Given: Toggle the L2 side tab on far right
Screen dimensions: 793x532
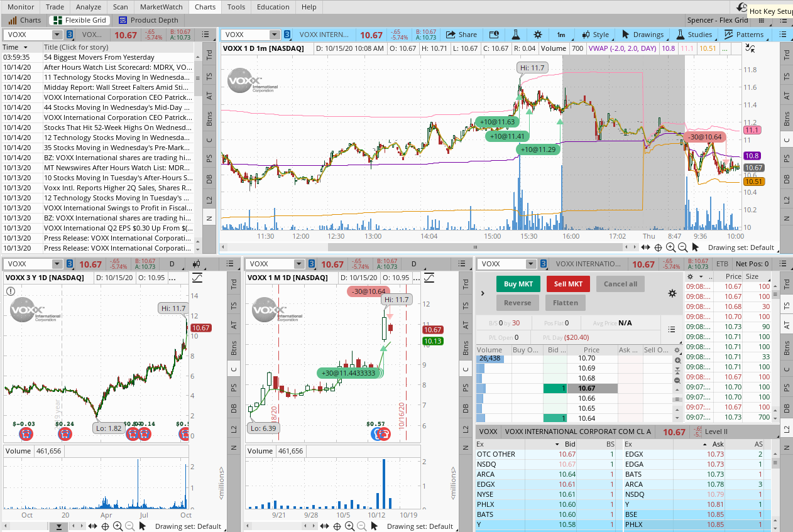Looking at the screenshot, I should [x=785, y=428].
